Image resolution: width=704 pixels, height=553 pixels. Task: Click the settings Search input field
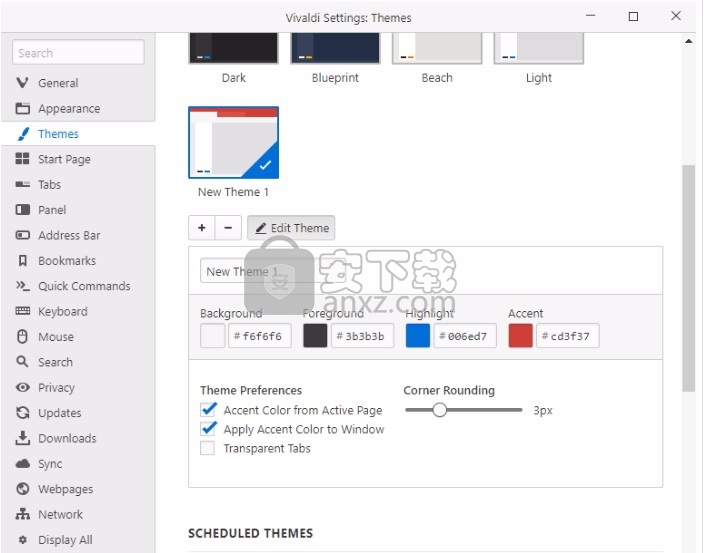(x=78, y=53)
